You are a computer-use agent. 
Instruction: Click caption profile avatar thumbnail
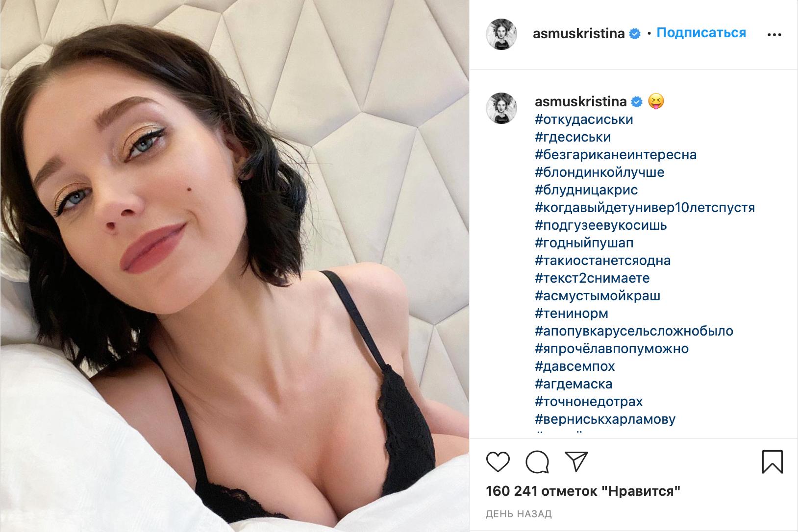tap(501, 108)
